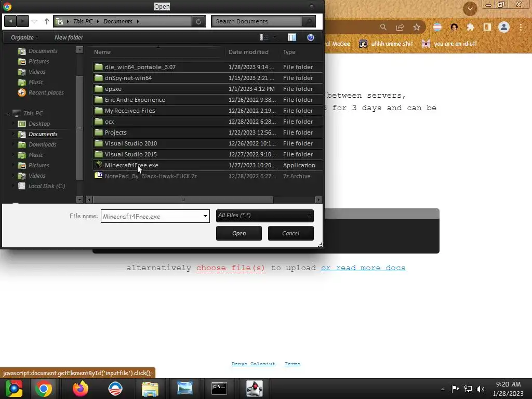Select die_win64_portable_3.07 folder
The height and width of the screenshot is (399, 532).
point(208,67)
